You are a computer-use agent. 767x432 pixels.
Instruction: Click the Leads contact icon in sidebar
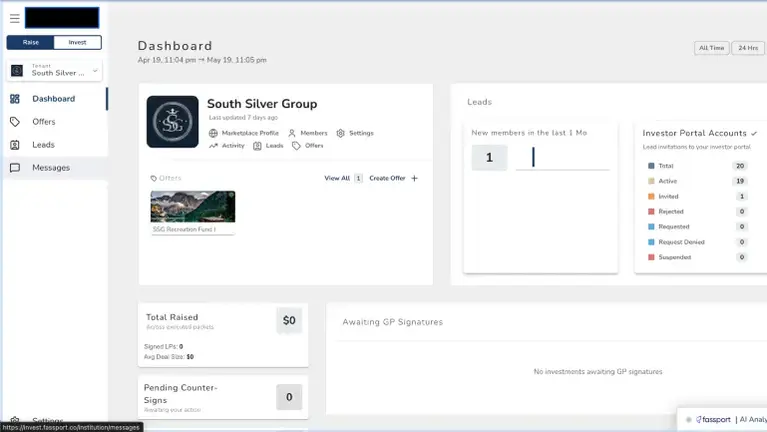[x=15, y=145]
